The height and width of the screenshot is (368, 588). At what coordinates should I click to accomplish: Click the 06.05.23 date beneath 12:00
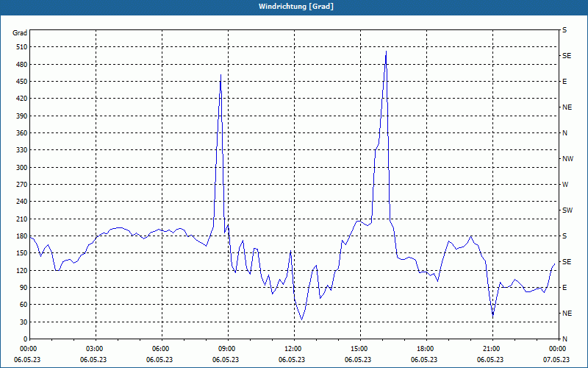click(x=292, y=359)
